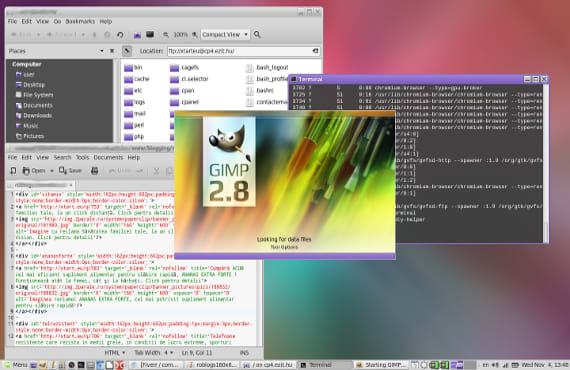Open the Tab Width dropdown in the status bar
Screen dimensions: 570x370
[x=154, y=353]
